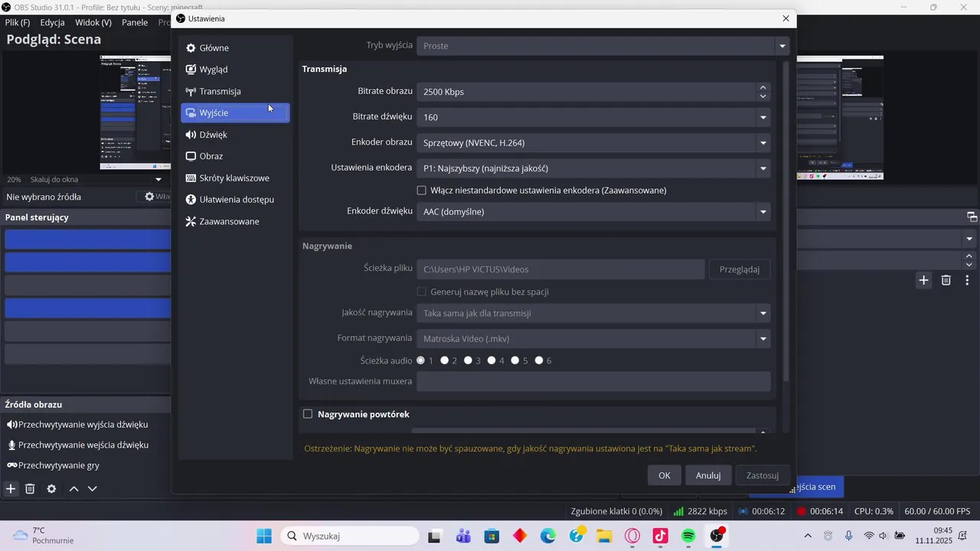This screenshot has width=980, height=551.
Task: Open Microsoft Edge from taskbar
Action: click(548, 536)
